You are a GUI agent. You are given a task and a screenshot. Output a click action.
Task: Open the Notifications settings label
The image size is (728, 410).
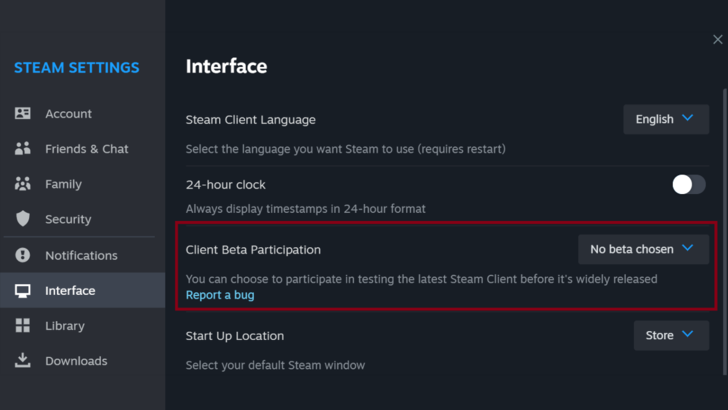tap(80, 255)
